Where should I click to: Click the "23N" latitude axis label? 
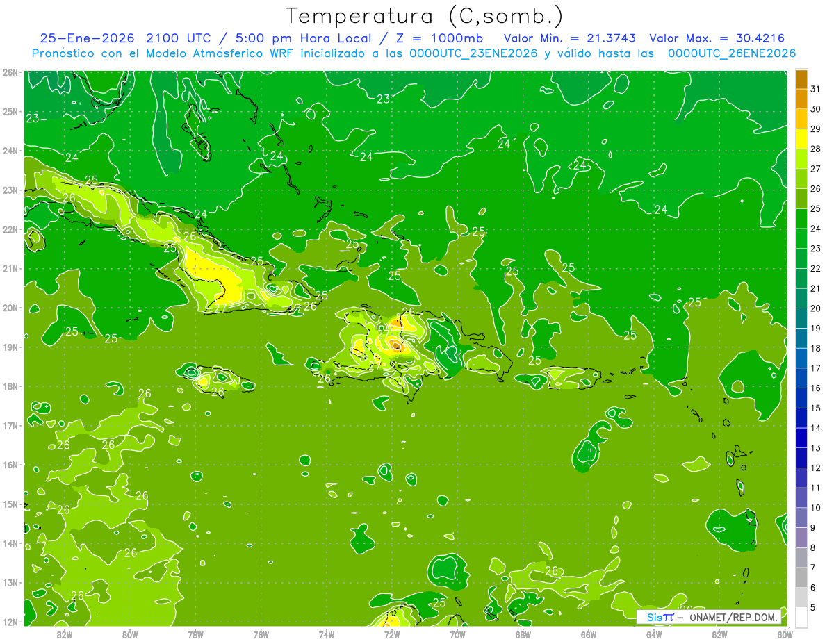10,190
